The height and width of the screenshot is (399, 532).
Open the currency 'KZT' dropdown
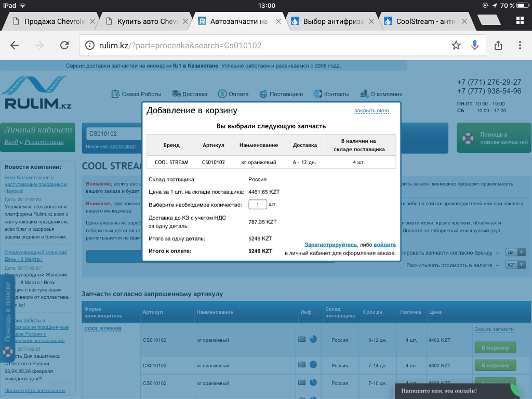(515, 264)
